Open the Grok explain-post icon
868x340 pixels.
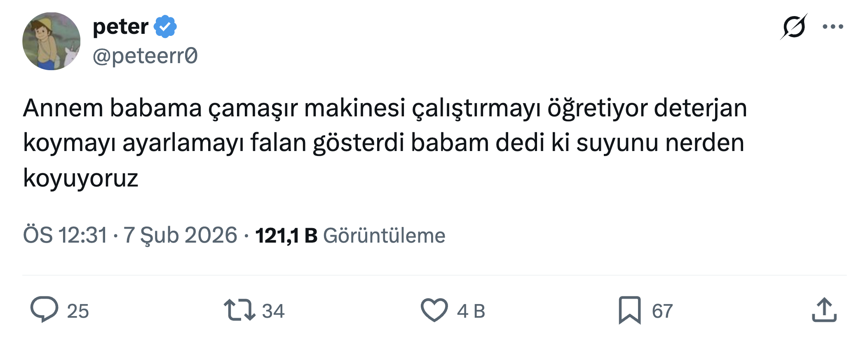[x=793, y=27]
